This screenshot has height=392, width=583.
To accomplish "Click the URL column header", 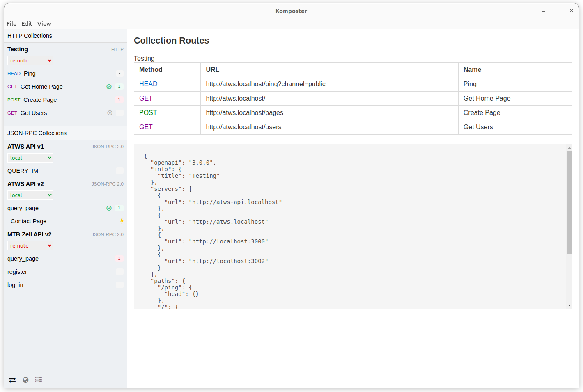I will pos(330,70).
